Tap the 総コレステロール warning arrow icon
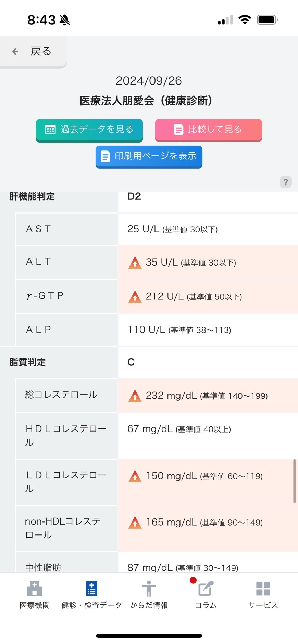Viewport: 298px width, 644px height. point(135,396)
